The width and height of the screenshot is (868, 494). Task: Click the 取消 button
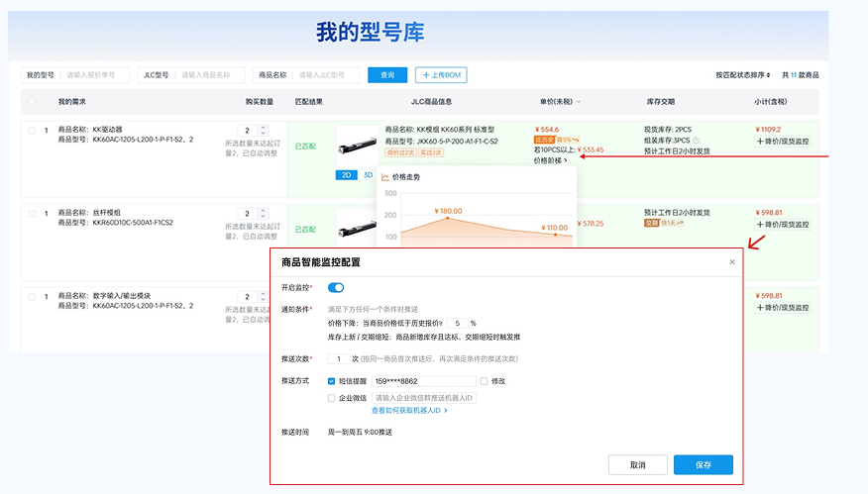pyautogui.click(x=637, y=464)
